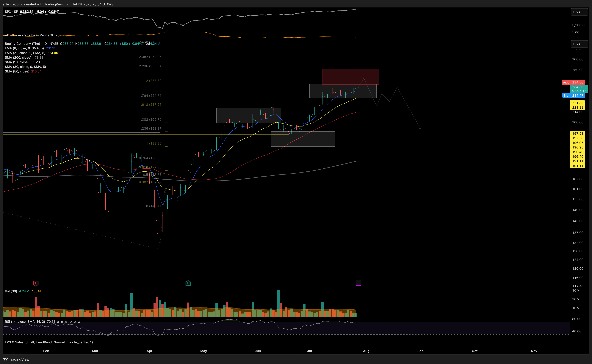
Task: Click the Nov label on time axis
Action: click(534, 351)
